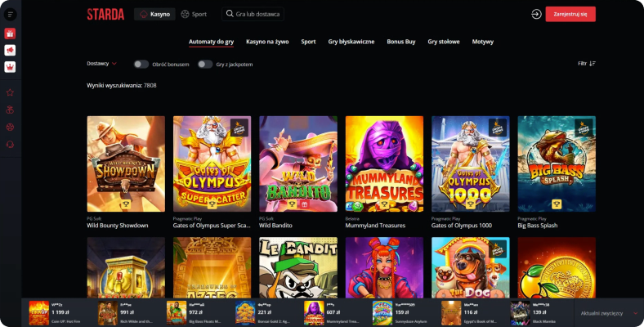Switch to Kasyno na żywo tab
The height and width of the screenshot is (327, 644).
point(267,42)
